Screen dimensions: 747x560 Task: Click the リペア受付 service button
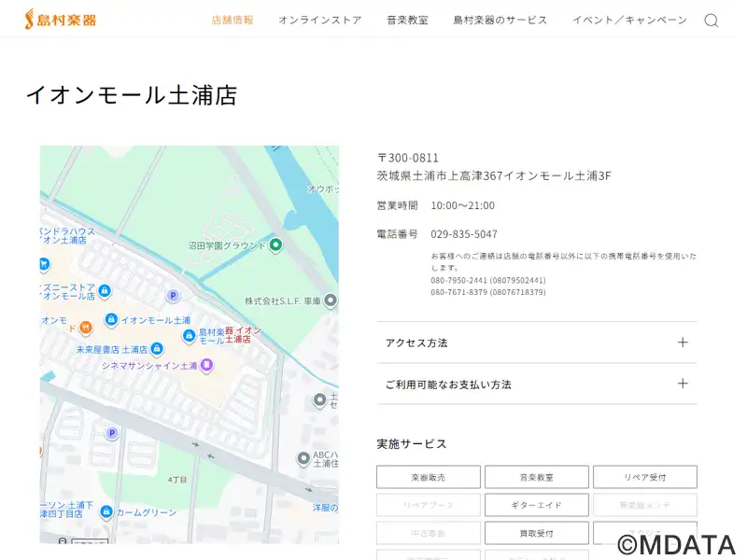[644, 477]
